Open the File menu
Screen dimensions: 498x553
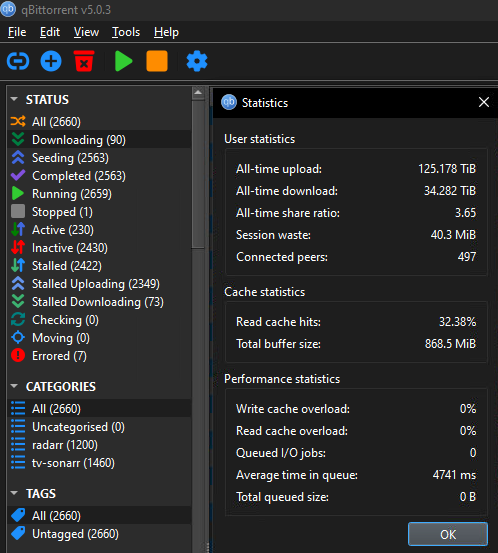coord(17,32)
